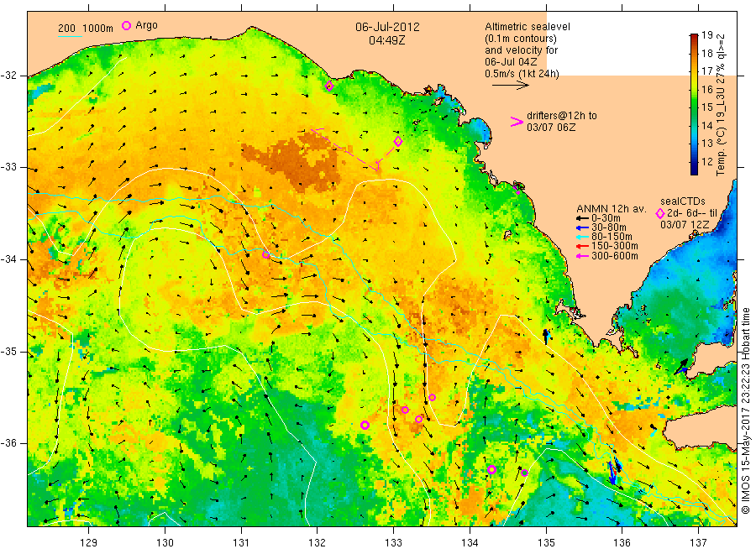
Task: Select the seal CTD diamond near 132.2E, 32.1S
Action: pyautogui.click(x=329, y=86)
